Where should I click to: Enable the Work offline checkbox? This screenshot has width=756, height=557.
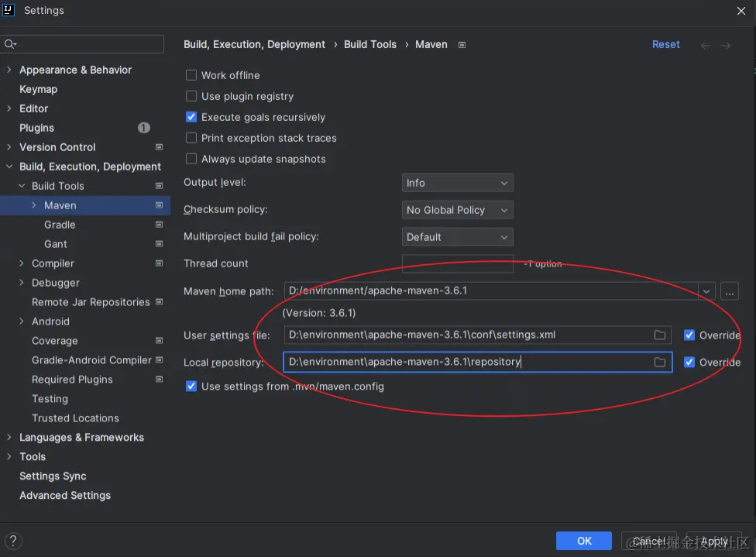point(191,75)
